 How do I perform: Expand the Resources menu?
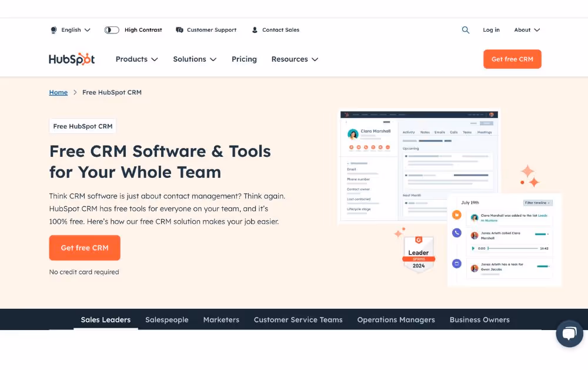[x=295, y=59]
